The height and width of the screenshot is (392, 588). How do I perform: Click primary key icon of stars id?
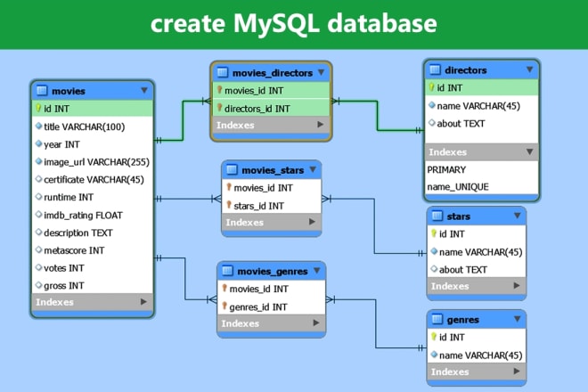pos(434,233)
